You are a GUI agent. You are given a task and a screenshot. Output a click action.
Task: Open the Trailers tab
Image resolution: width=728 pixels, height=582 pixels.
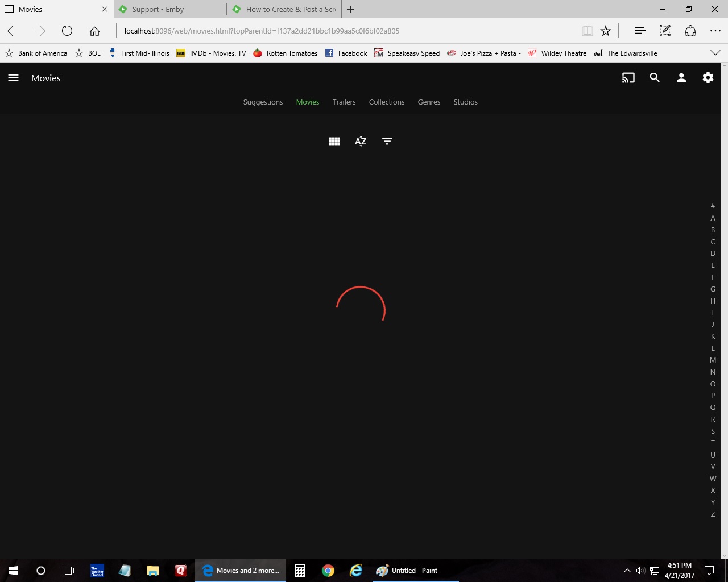[344, 102]
